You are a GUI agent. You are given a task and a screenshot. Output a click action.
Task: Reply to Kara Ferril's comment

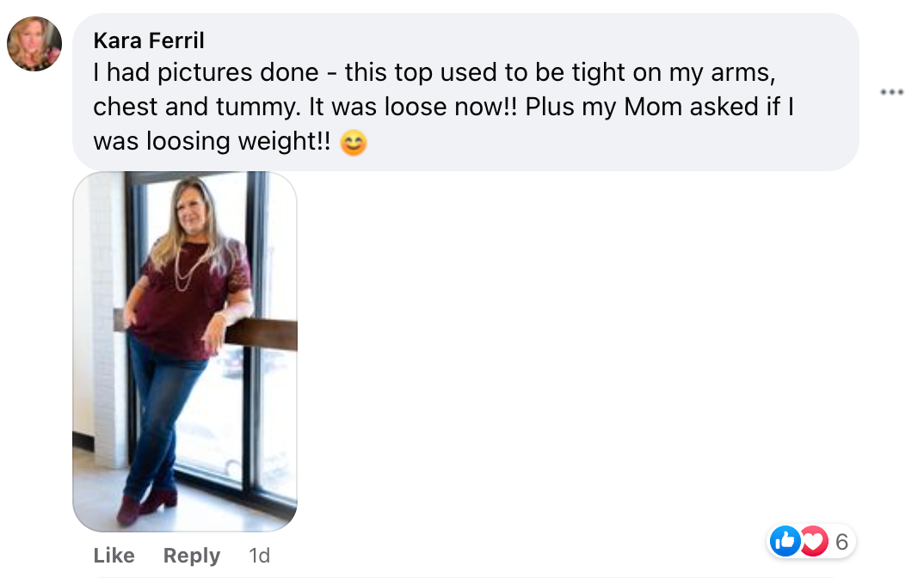pyautogui.click(x=192, y=556)
